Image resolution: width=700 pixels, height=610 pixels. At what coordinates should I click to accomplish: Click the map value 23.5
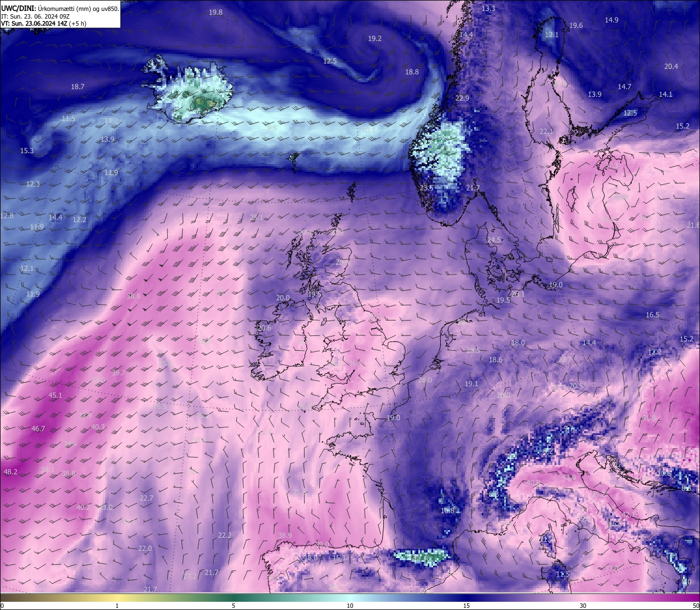click(x=427, y=188)
